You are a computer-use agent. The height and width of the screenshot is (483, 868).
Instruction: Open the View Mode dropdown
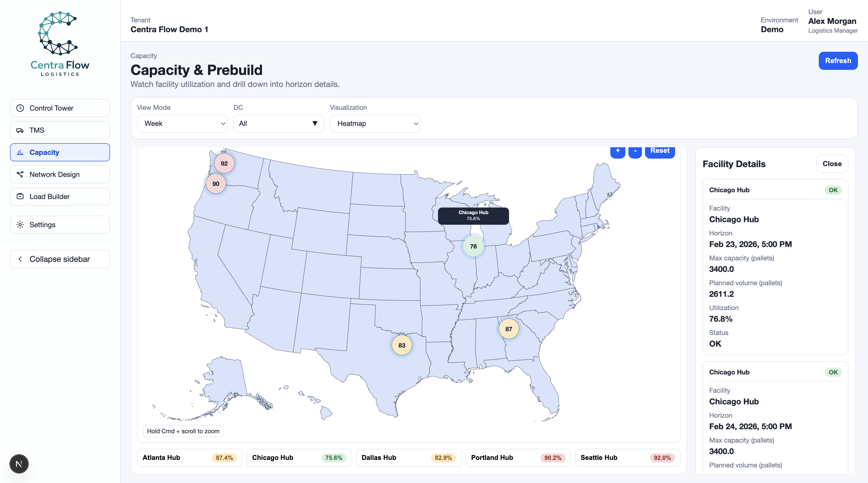pos(182,123)
